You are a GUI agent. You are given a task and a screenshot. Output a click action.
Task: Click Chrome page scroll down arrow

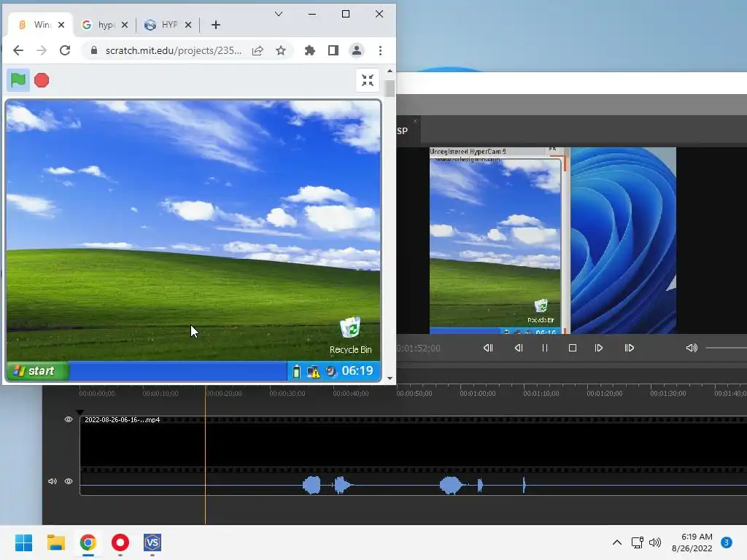pos(390,378)
